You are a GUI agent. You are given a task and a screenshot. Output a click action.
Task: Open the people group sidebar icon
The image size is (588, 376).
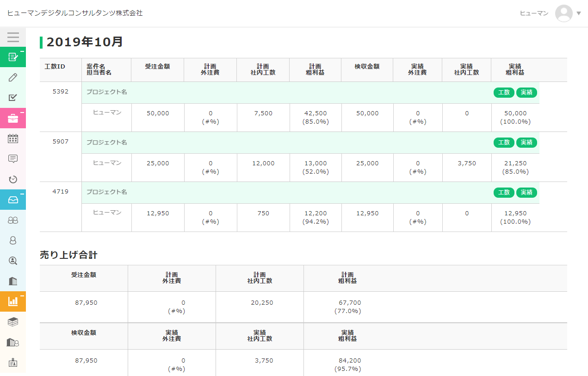click(13, 220)
